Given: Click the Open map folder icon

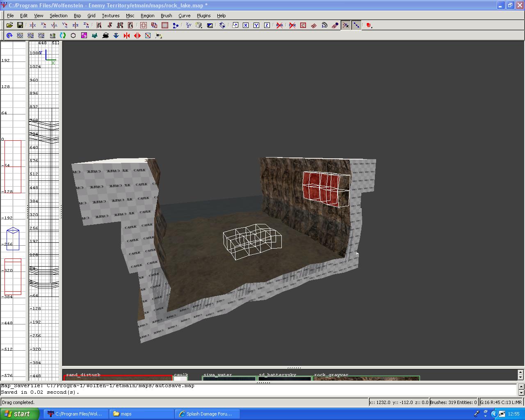Looking at the screenshot, I should coord(9,25).
